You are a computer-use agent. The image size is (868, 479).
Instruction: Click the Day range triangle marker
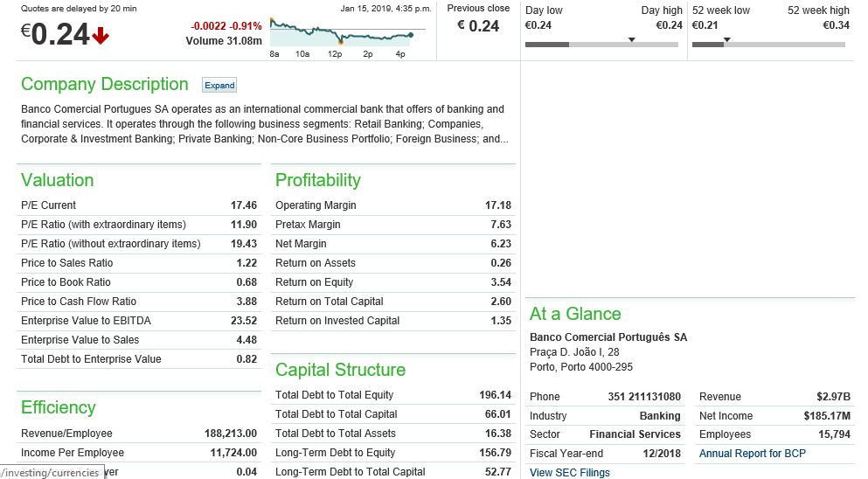point(632,40)
